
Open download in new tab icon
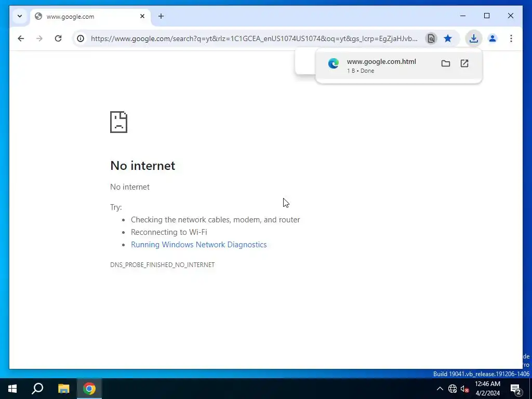point(464,63)
